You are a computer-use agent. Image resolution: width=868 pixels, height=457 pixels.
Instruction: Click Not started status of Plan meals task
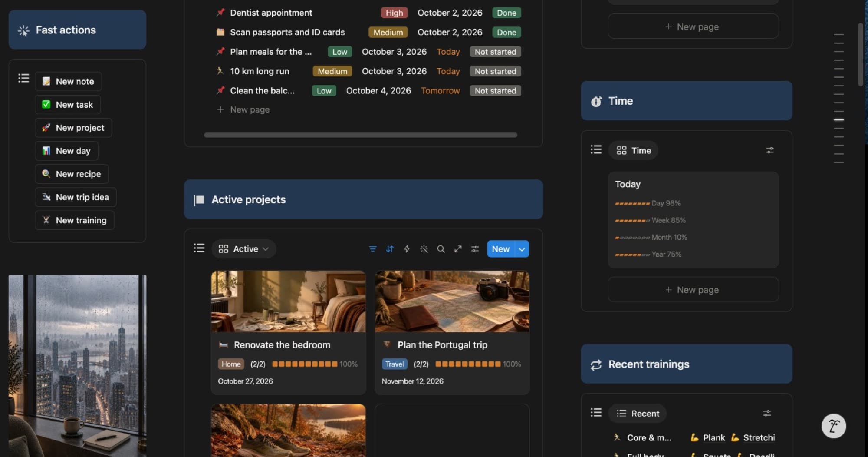click(x=495, y=52)
